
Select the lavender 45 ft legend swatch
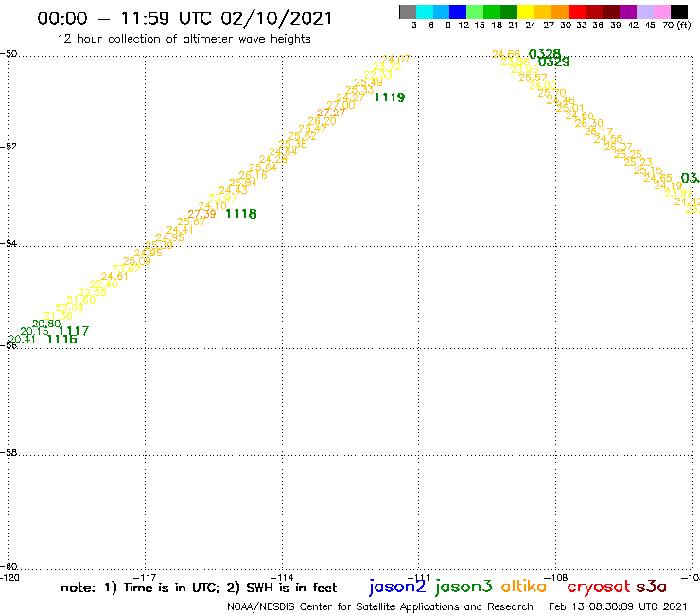644,11
